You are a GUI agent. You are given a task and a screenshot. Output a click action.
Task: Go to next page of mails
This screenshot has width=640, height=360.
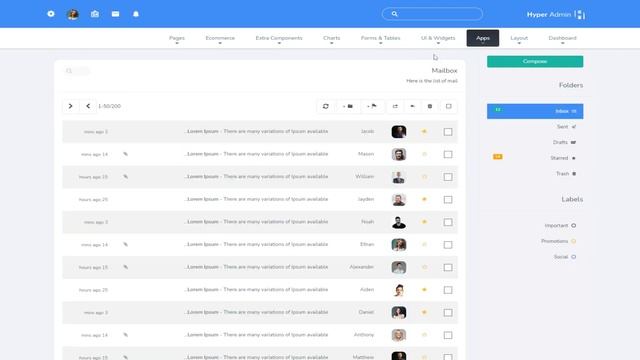[70, 106]
